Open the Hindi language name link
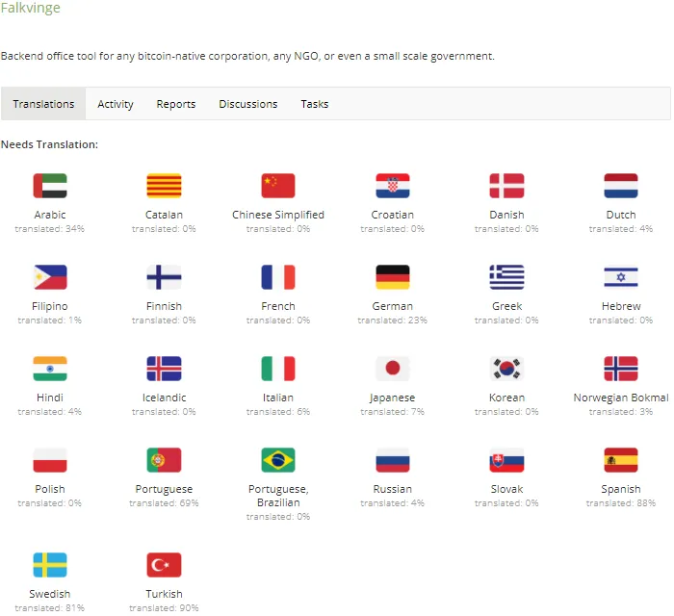 pyautogui.click(x=50, y=398)
